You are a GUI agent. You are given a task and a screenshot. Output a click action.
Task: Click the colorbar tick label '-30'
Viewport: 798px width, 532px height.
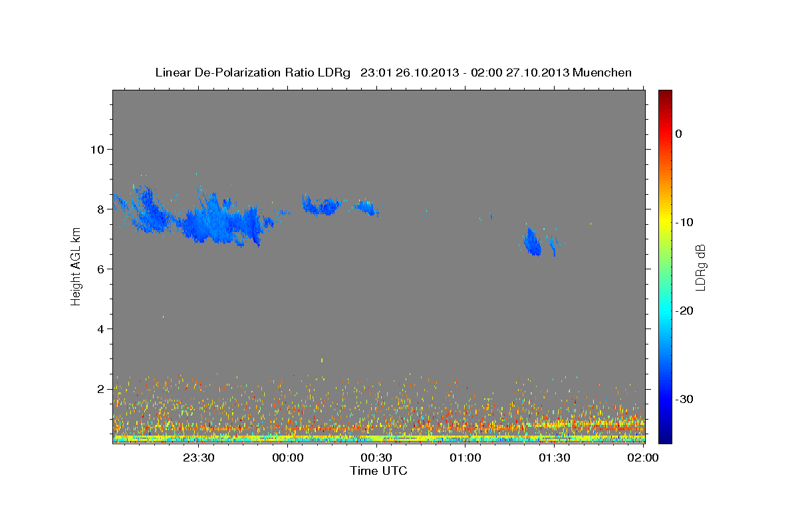pyautogui.click(x=685, y=399)
